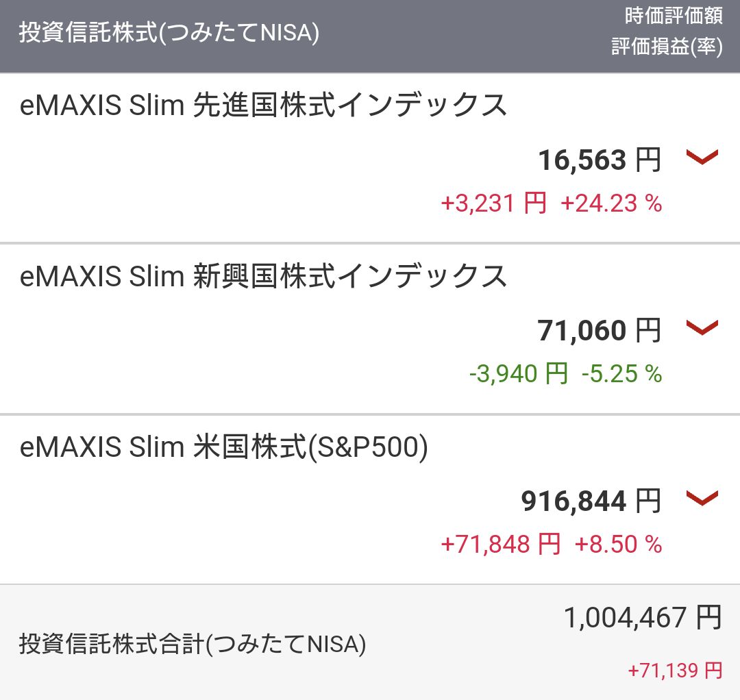Click the 1,004,467 円 total amount
The height and width of the screenshot is (700, 740).
point(643,617)
